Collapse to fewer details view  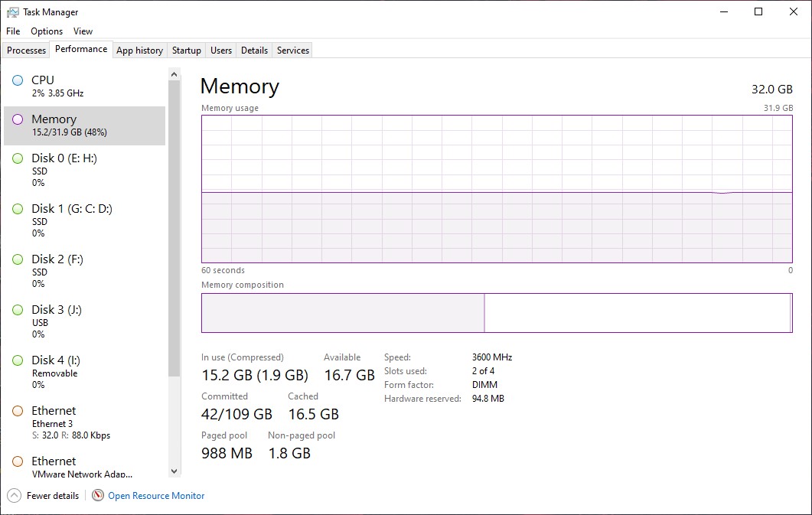(43, 495)
